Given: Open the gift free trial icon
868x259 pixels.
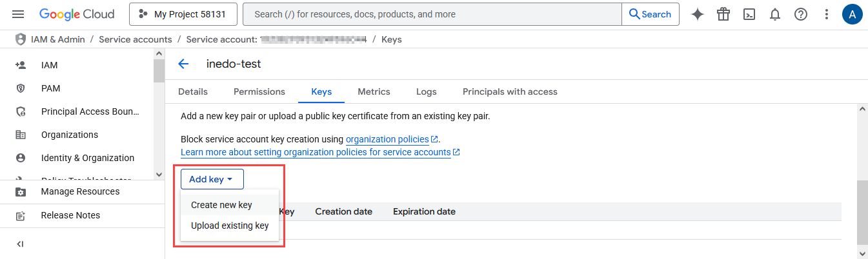Looking at the screenshot, I should click(x=723, y=14).
